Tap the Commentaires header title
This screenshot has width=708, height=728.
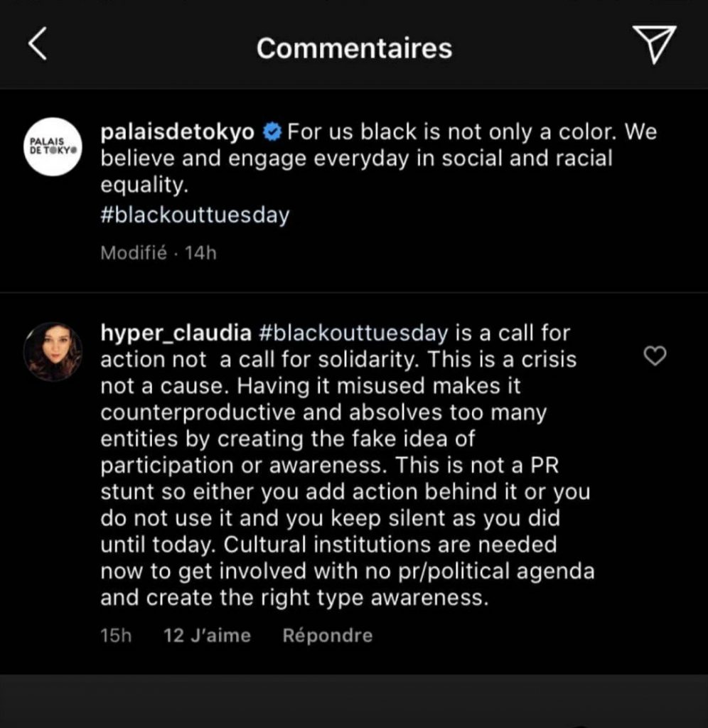pyautogui.click(x=354, y=48)
